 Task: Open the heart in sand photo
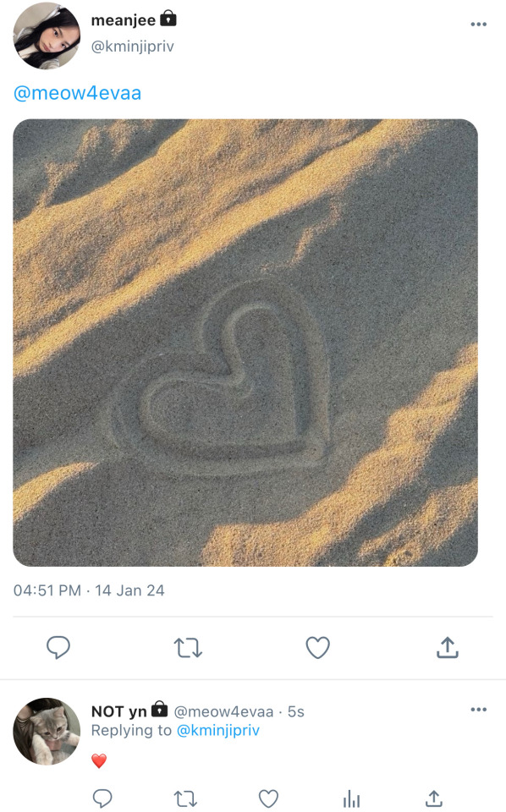(245, 343)
